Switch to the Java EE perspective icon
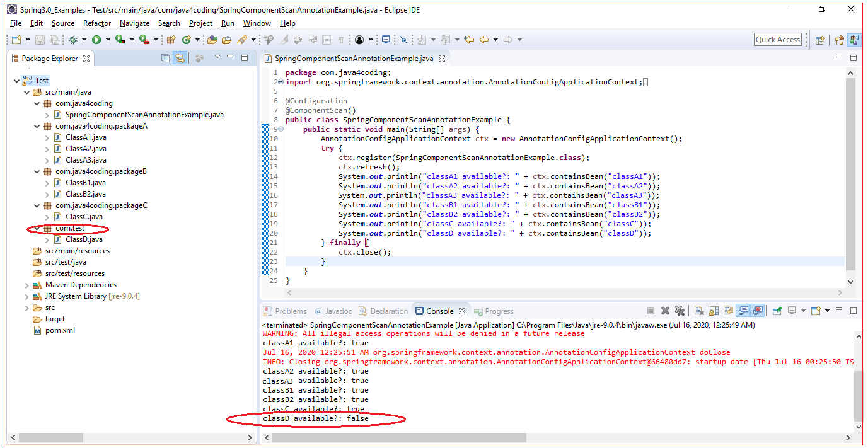Viewport: 868px width, 448px height. pos(840,40)
